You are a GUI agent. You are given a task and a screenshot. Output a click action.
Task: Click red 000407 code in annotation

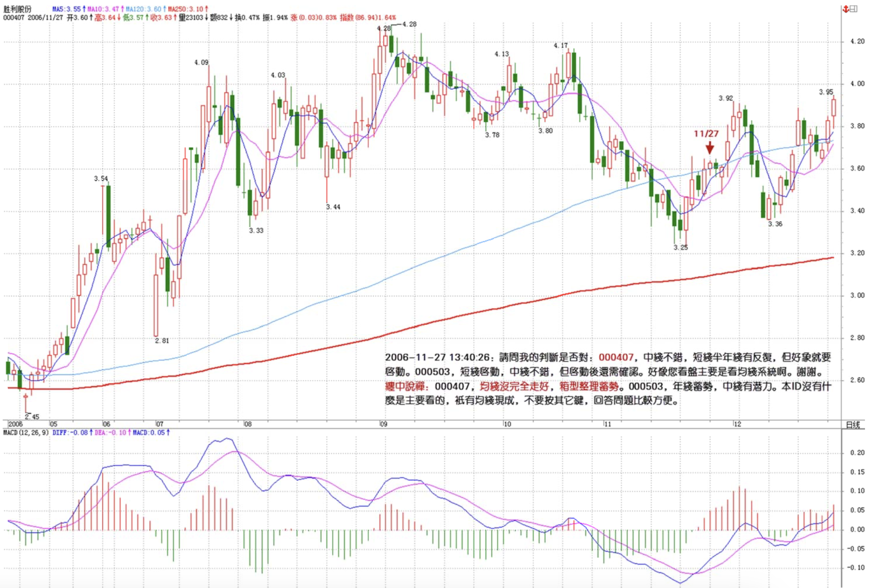(616, 357)
